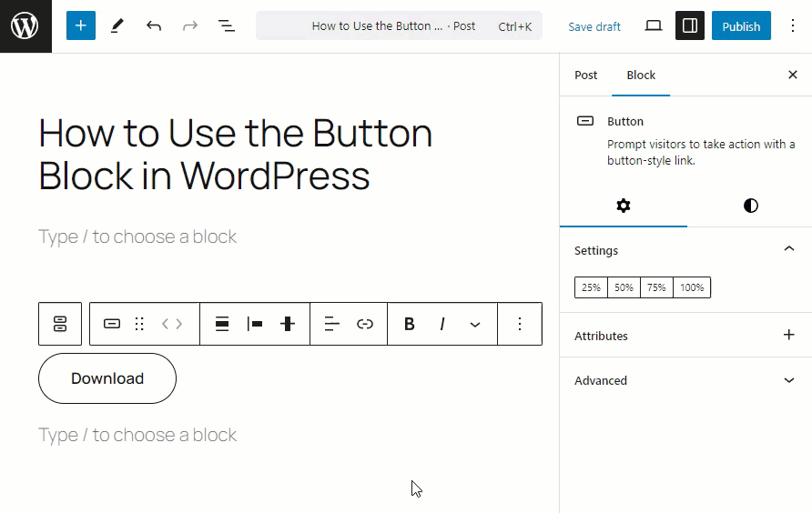Screen dimensions: 812x513
Task: Select the Tools pencil icon
Action: coord(117,25)
